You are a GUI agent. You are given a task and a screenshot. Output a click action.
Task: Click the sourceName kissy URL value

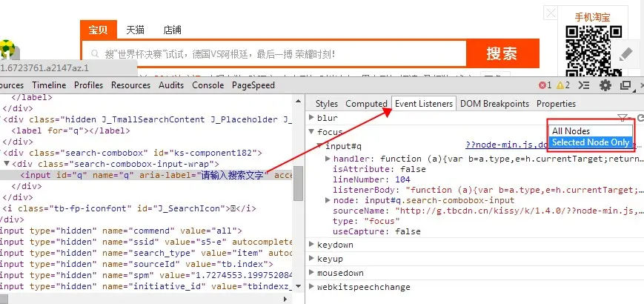click(x=519, y=211)
